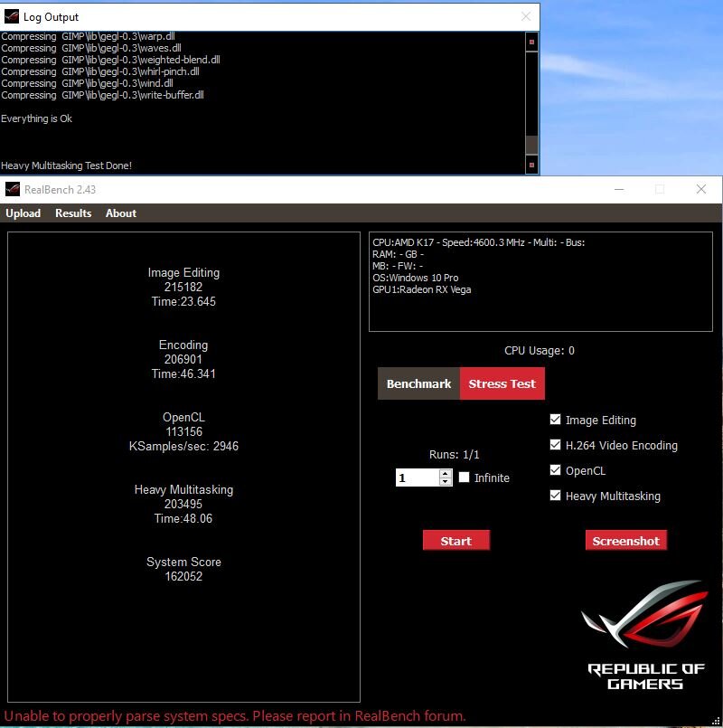
Task: Close the Log Output window
Action: [x=526, y=16]
